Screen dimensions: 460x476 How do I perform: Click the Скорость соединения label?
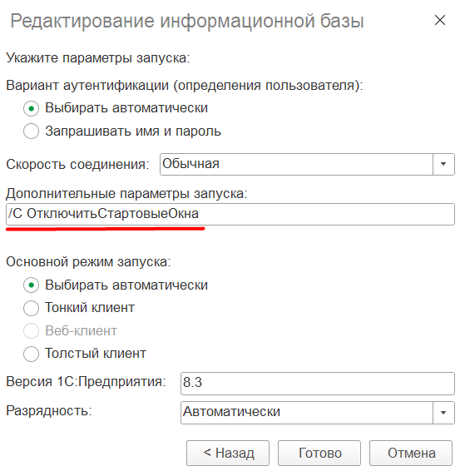click(77, 165)
